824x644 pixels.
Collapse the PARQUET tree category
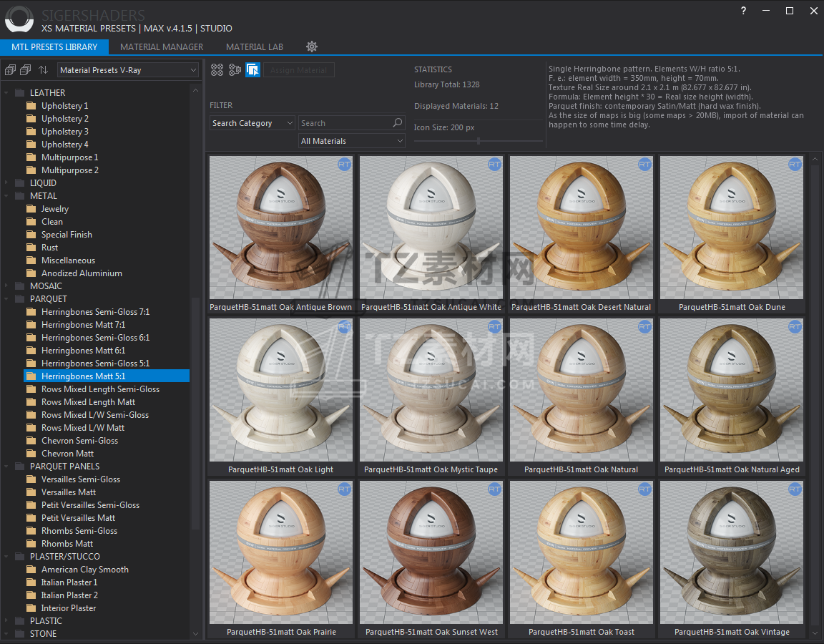point(7,299)
